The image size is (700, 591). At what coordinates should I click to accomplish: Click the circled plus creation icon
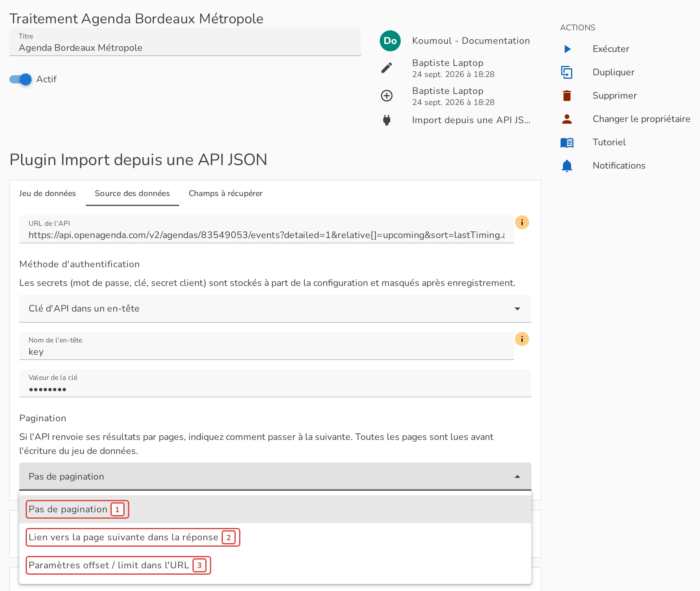point(386,96)
